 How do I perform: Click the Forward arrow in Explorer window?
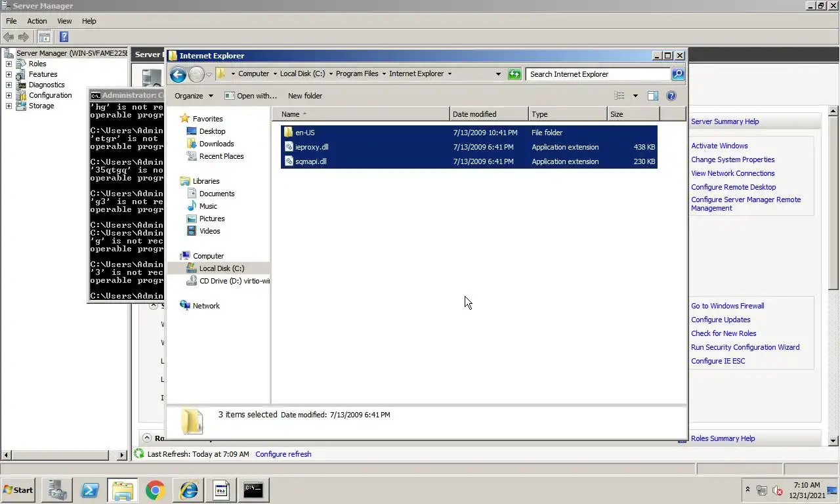(x=196, y=74)
